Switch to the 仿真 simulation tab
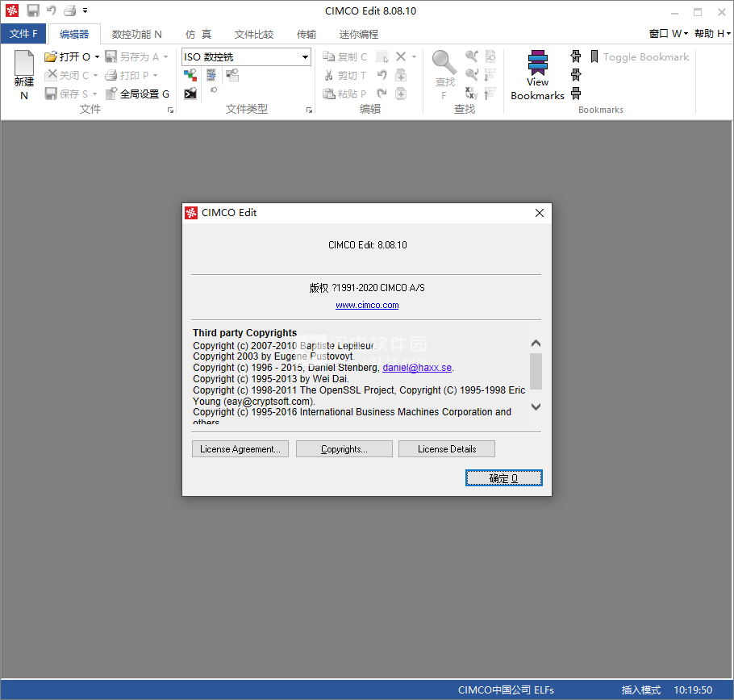 198,34
